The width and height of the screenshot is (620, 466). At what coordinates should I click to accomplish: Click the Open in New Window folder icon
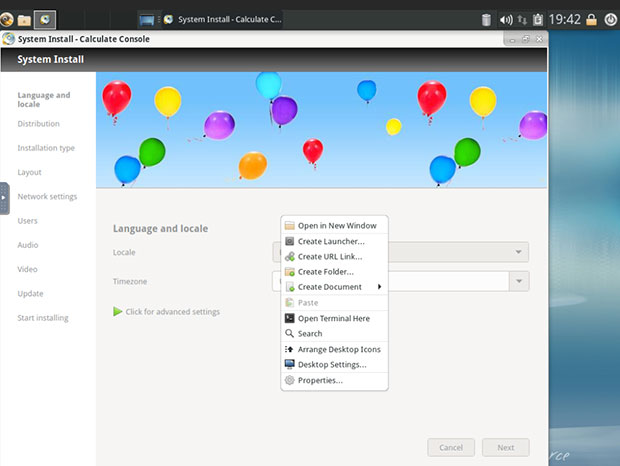[289, 226]
